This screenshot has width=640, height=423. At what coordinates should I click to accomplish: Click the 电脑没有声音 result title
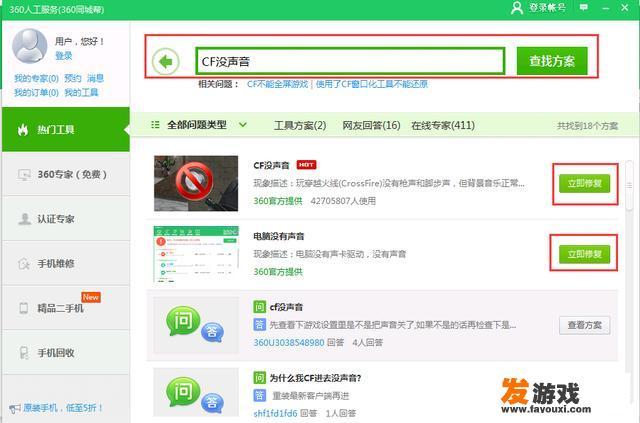point(279,236)
